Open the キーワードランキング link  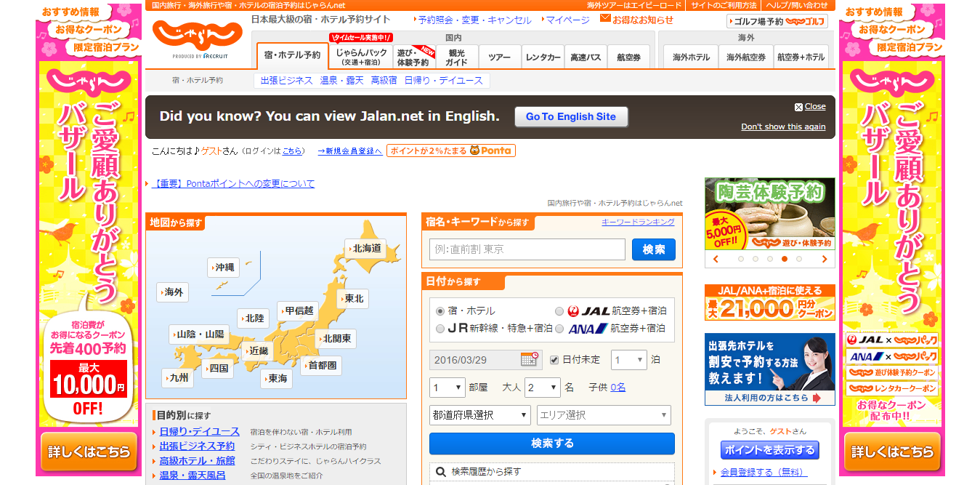pyautogui.click(x=638, y=222)
